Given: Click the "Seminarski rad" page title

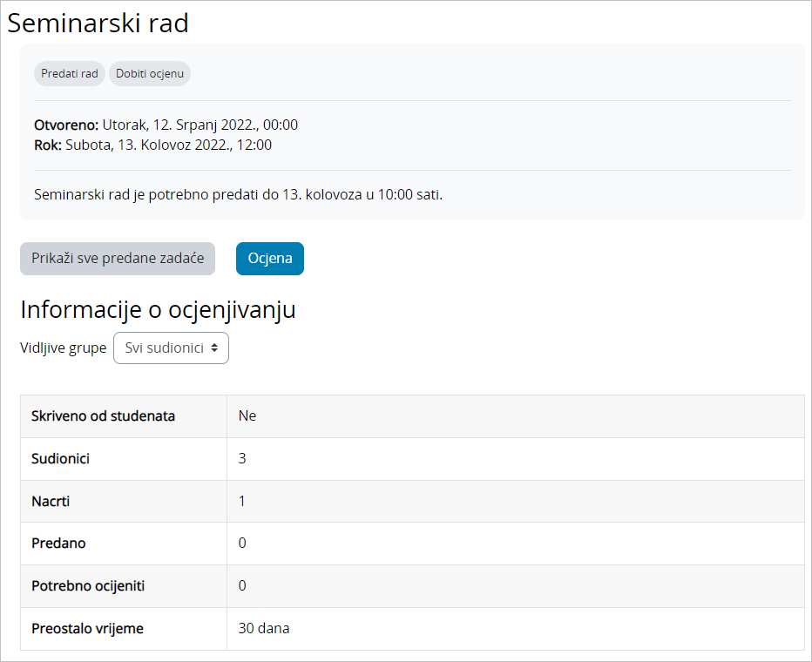Looking at the screenshot, I should (98, 24).
